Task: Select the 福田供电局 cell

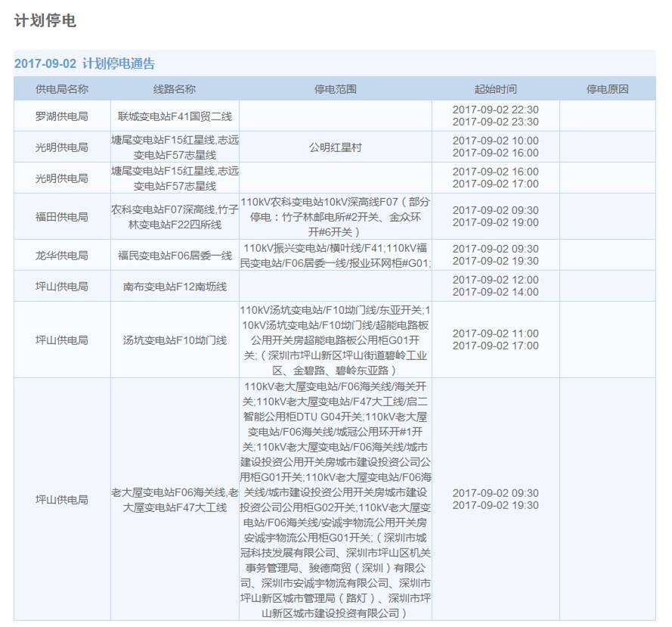Action: pyautogui.click(x=62, y=216)
